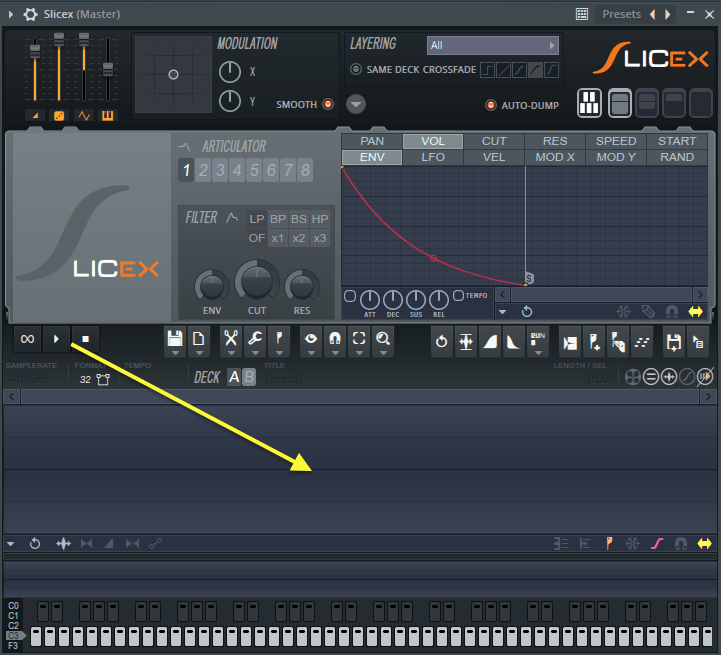
Task: Open the dropdown under the save disk icon
Action: point(175,353)
